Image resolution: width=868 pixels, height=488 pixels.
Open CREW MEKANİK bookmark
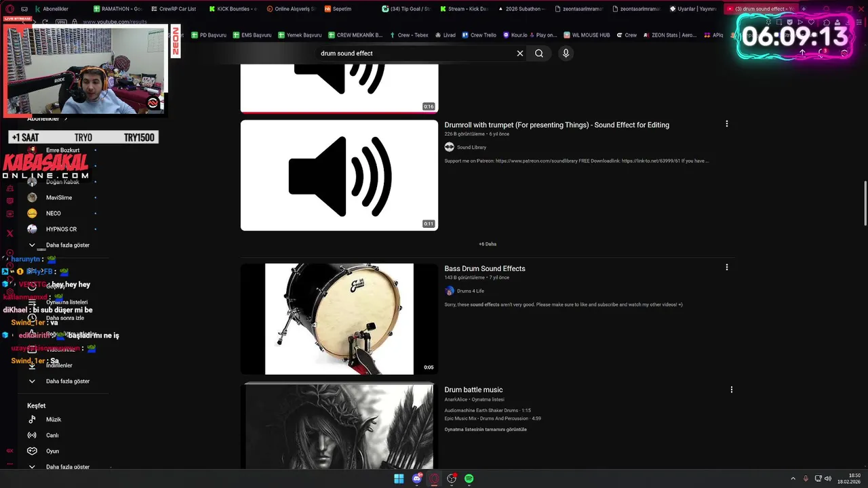[x=355, y=35]
